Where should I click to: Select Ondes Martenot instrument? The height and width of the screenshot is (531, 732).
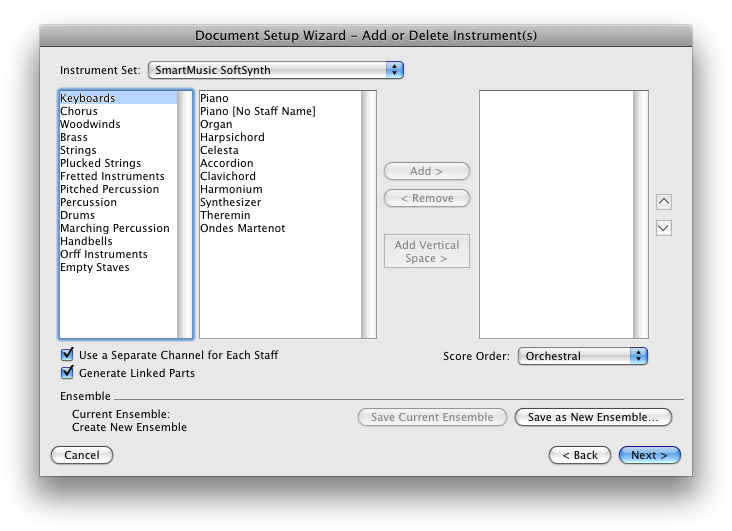(x=281, y=228)
